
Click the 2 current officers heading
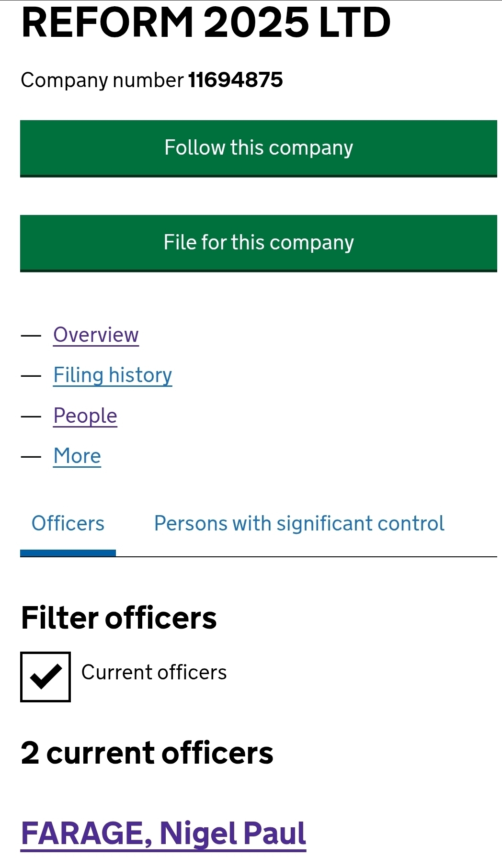point(147,753)
